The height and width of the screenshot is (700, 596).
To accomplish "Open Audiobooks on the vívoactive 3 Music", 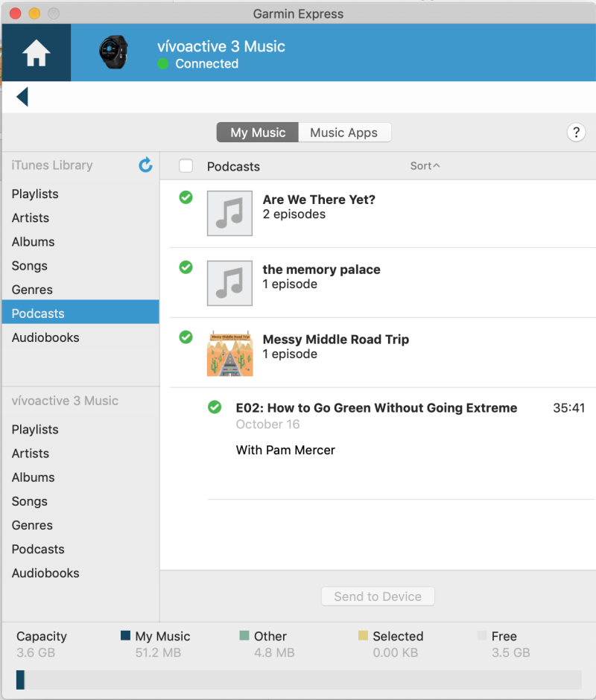I will coord(80,573).
